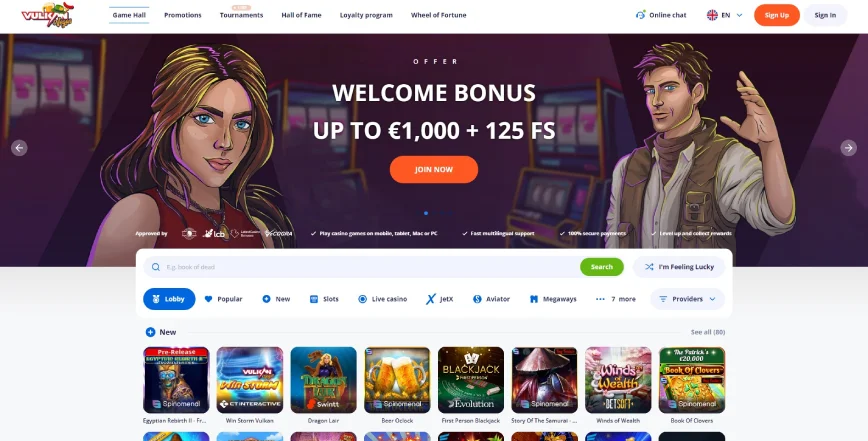Click the Vulkan Vegas logo
This screenshot has width=868, height=441.
click(x=48, y=15)
